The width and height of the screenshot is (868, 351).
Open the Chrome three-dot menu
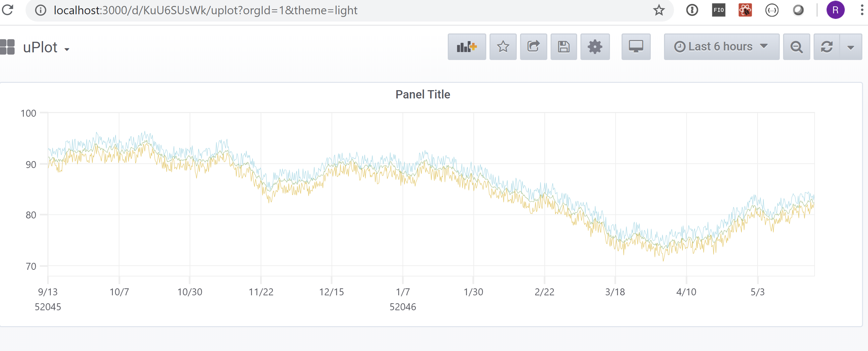click(x=861, y=10)
